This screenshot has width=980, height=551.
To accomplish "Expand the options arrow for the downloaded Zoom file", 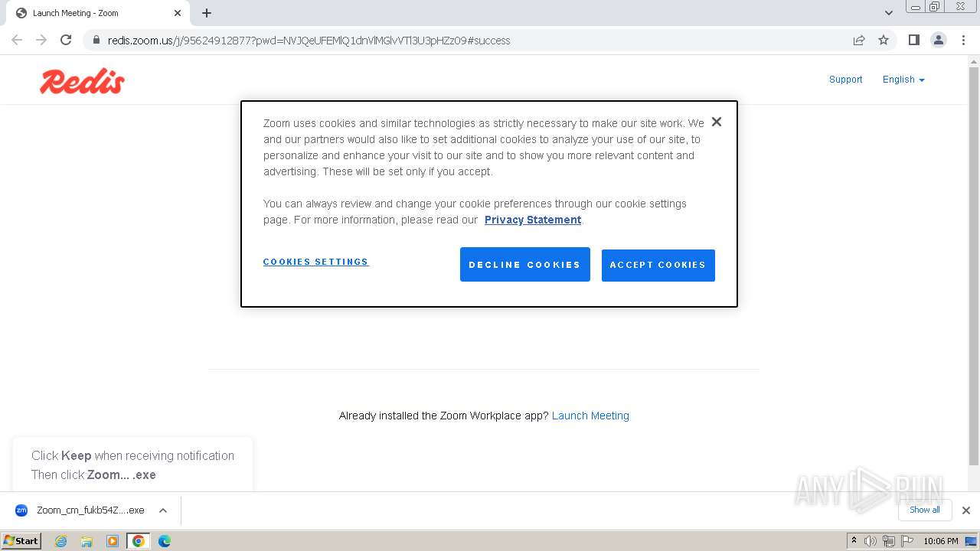I will (x=163, y=510).
